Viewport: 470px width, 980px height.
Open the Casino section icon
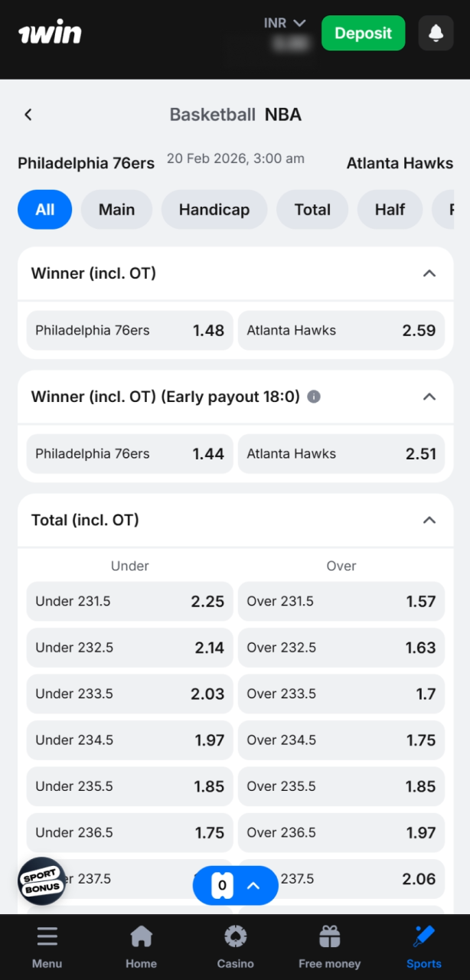235,936
